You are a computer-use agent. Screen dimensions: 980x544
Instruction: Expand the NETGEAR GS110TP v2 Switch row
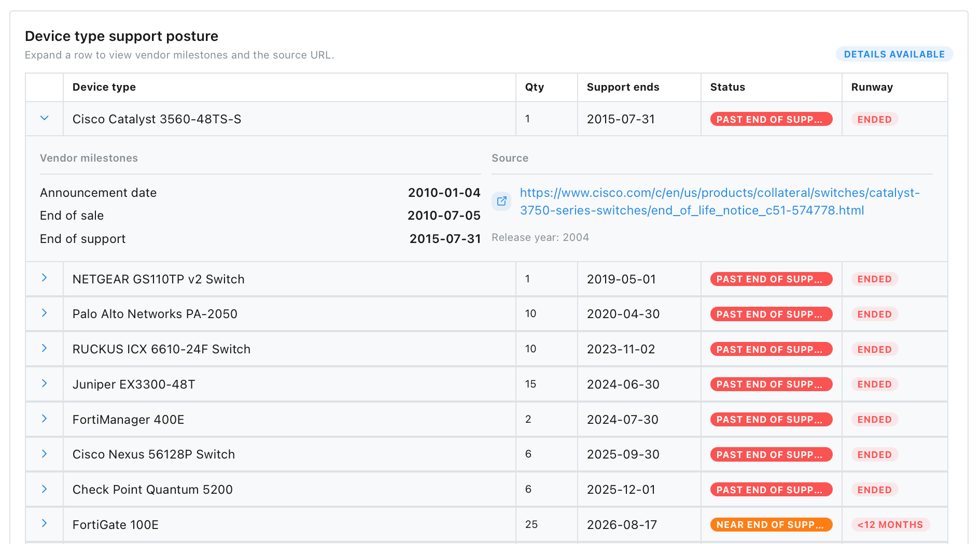tap(44, 278)
